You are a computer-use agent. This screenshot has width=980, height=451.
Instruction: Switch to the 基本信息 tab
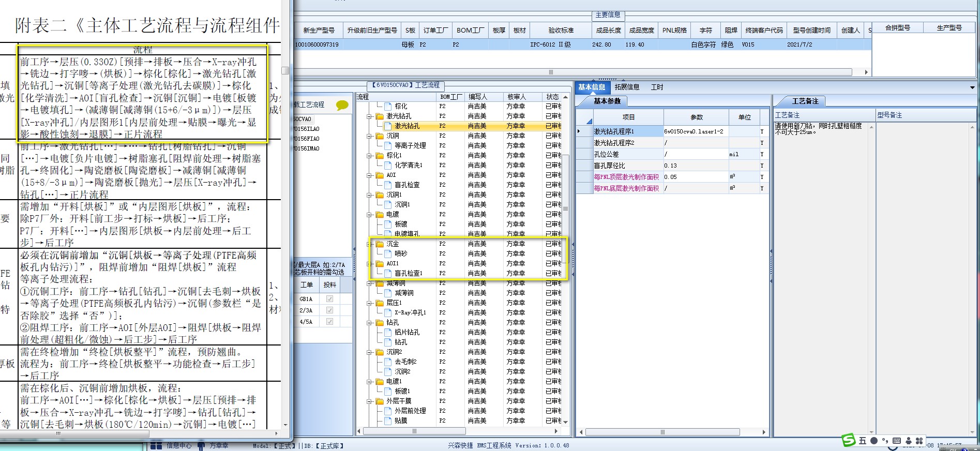(x=592, y=87)
